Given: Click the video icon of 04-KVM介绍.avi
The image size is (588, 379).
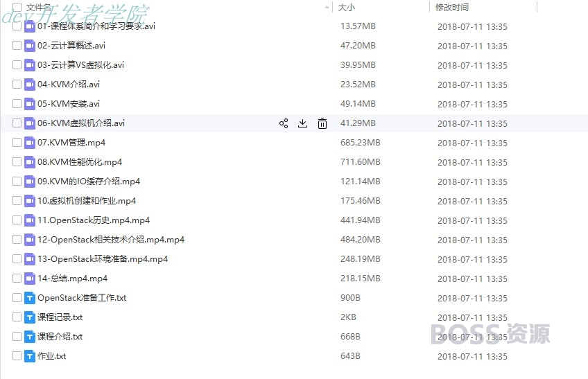Looking at the screenshot, I should click(30, 85).
